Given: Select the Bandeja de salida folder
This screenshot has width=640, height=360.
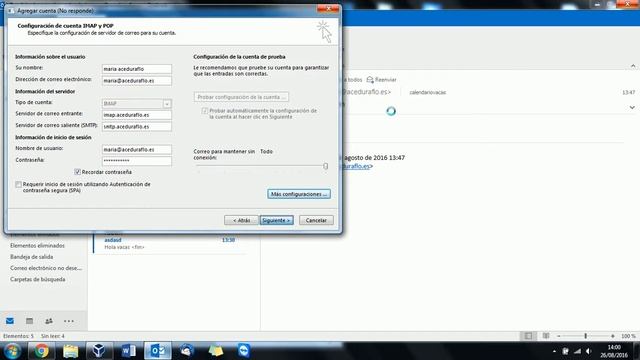Looking at the screenshot, I should (32, 257).
